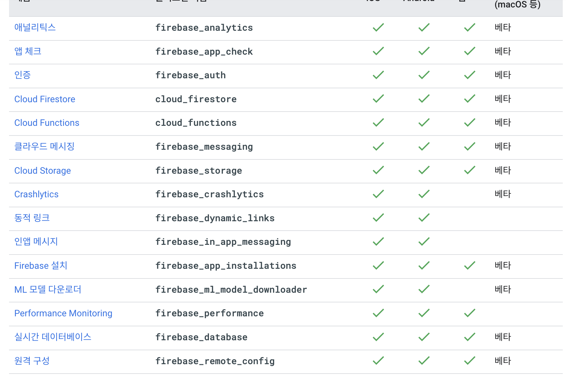Click the third checkmark in firebase_database row

click(x=470, y=337)
